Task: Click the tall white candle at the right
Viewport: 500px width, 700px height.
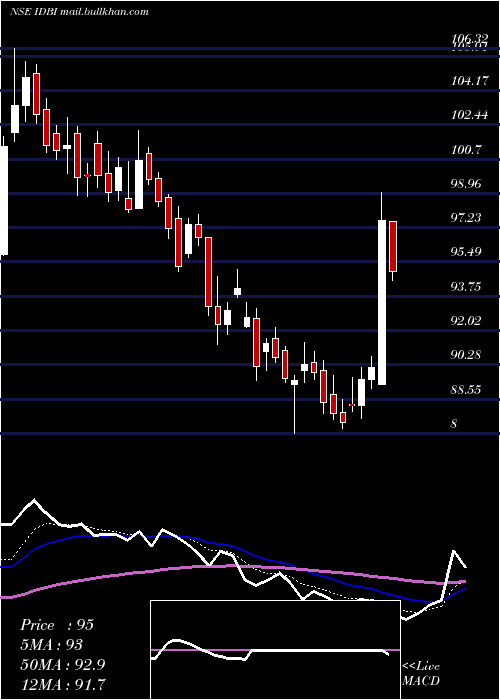Action: click(382, 302)
